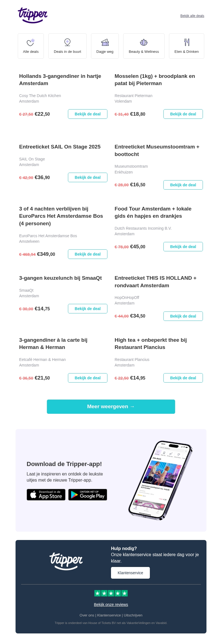View the Mosselen bij Pieterman deal

tap(183, 114)
